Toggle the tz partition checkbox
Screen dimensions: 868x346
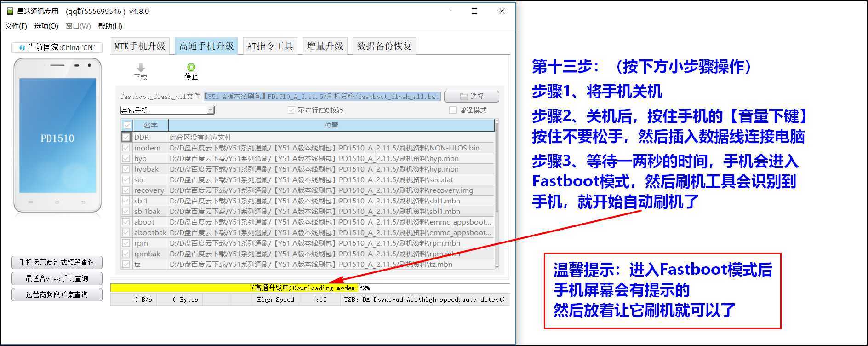[126, 264]
